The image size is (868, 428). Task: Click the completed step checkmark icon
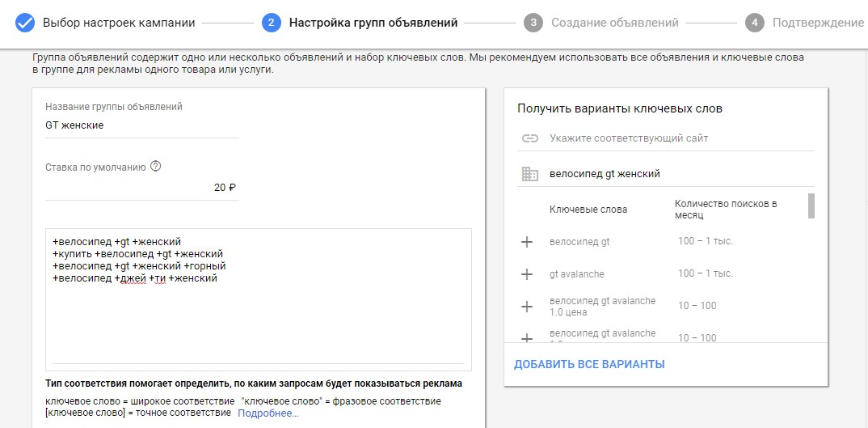click(x=25, y=23)
